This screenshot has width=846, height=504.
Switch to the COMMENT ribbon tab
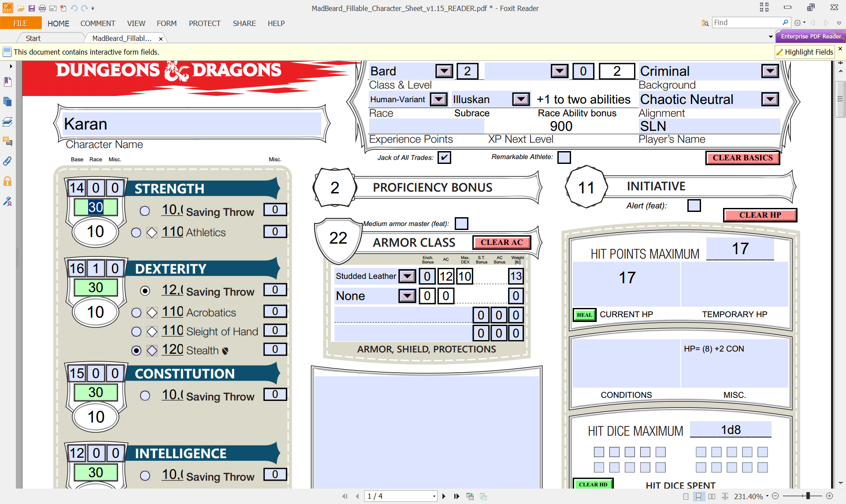98,23
